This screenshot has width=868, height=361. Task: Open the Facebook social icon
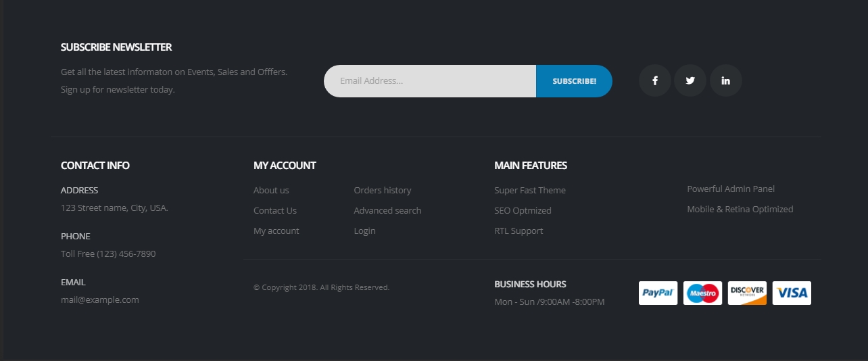pyautogui.click(x=655, y=80)
